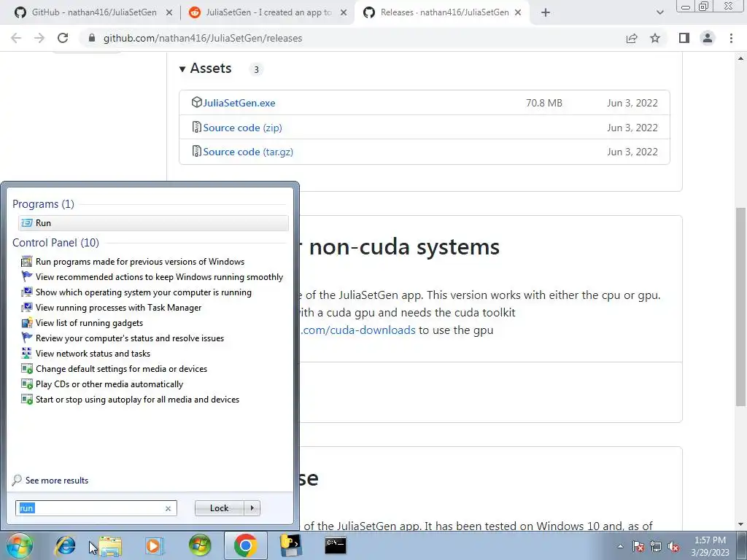The image size is (747, 560).
Task: Open the Python taskbar icon
Action: pyautogui.click(x=290, y=545)
